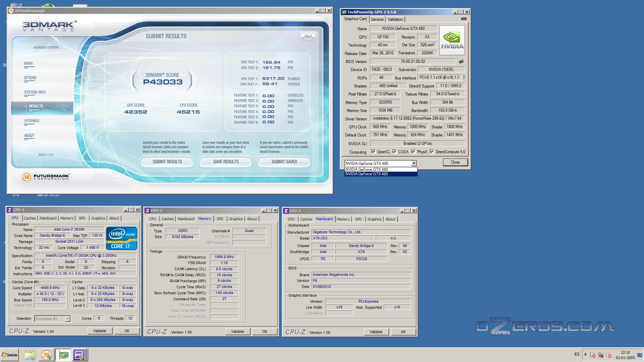Image resolution: width=644 pixels, height=362 pixels.
Task: Click the Z icon of the CPU-Z CPU window
Action: click(x=9, y=210)
